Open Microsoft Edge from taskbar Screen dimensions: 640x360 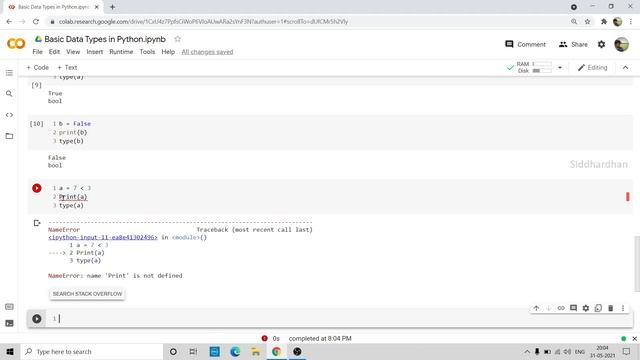(235, 351)
